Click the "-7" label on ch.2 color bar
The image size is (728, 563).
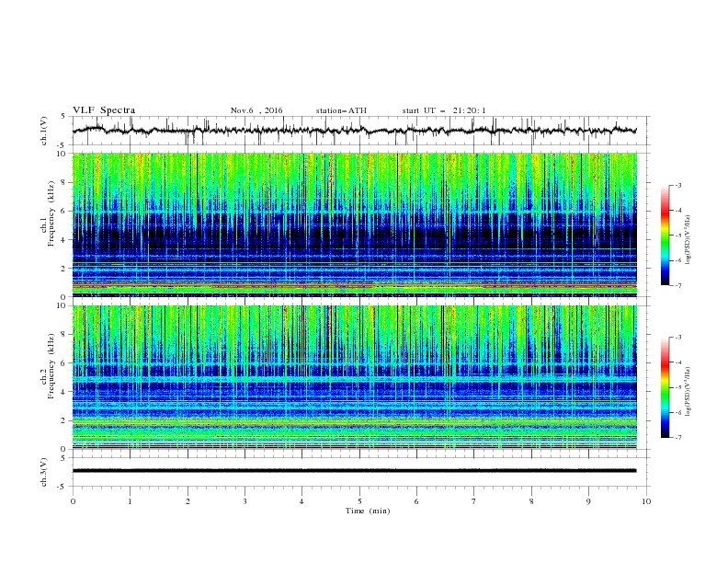tap(677, 437)
